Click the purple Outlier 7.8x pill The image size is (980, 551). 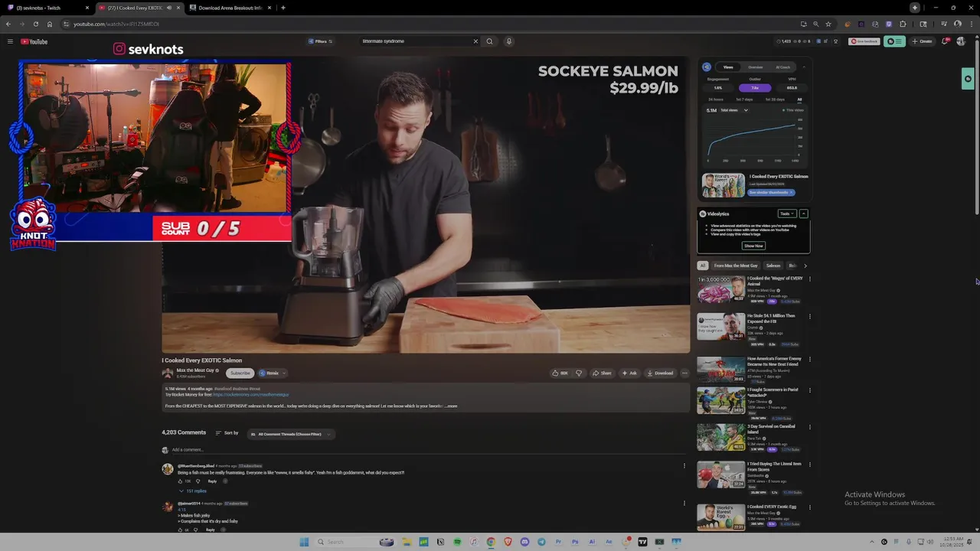point(755,88)
